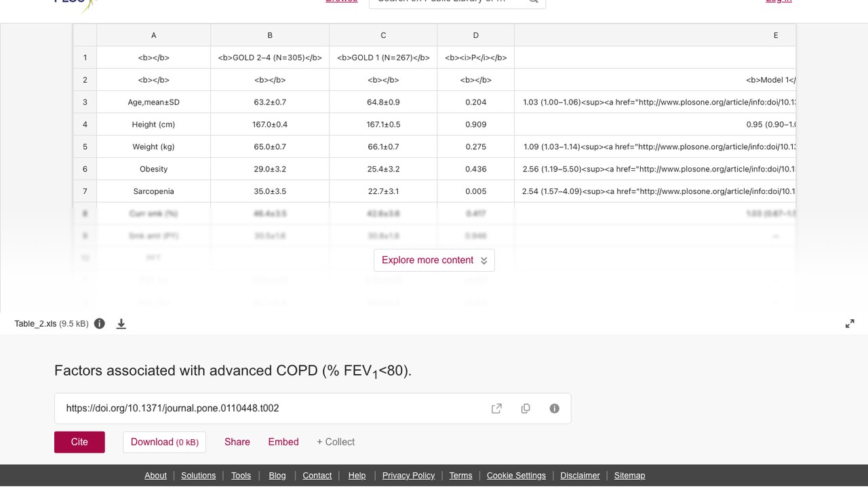Open the Terms footer link
Image resolution: width=868 pixels, height=488 pixels.
tap(460, 475)
